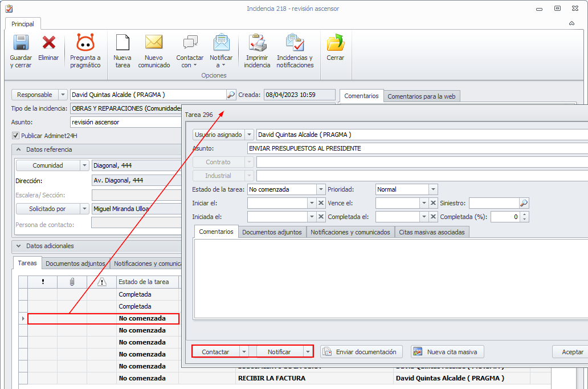Open Responsable dropdown arrow
The image size is (588, 389).
[x=63, y=95]
